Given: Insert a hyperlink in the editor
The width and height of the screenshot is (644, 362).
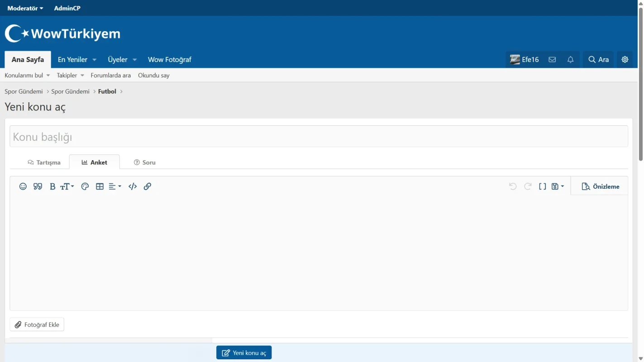Looking at the screenshot, I should click(x=148, y=186).
